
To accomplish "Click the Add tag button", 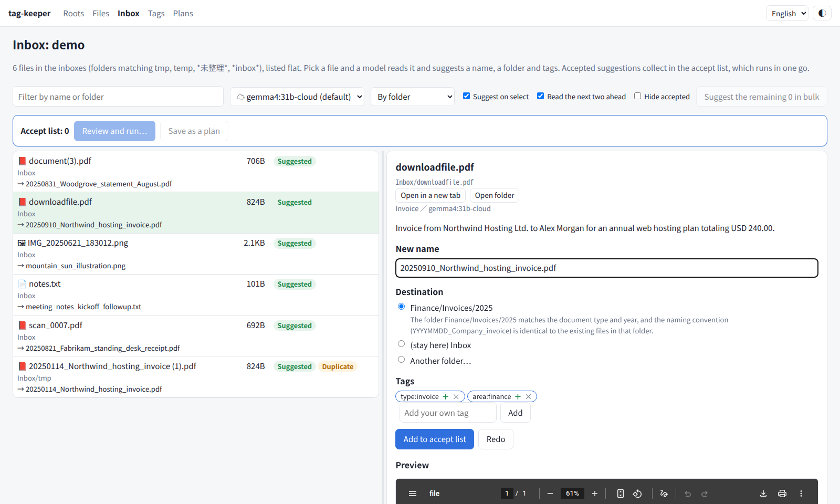I will [x=516, y=413].
